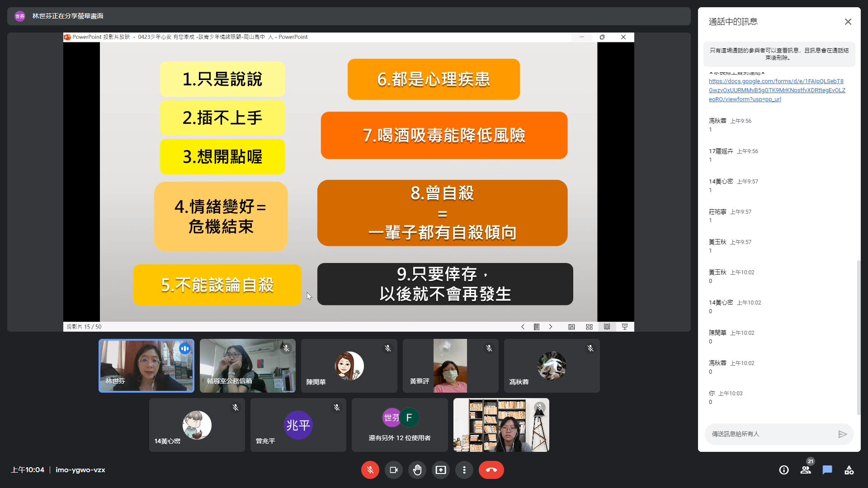The height and width of the screenshot is (488, 868).
Task: Open the activities icon
Action: tap(849, 470)
